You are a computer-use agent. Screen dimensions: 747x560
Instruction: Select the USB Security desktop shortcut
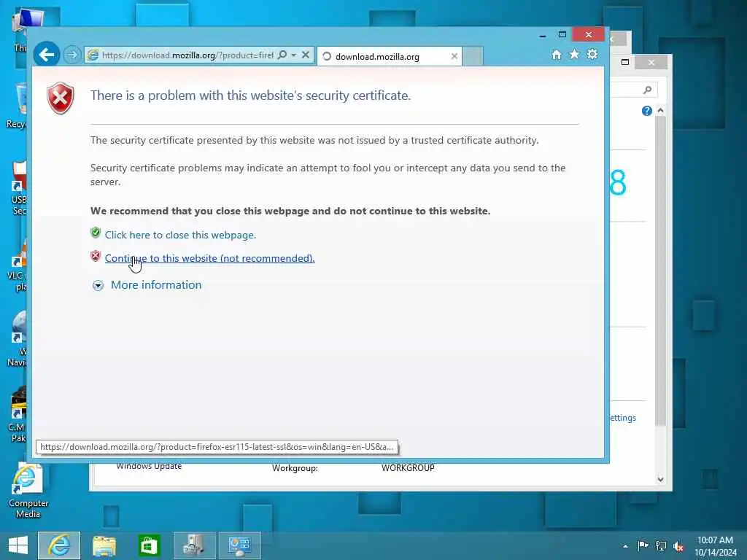19,189
